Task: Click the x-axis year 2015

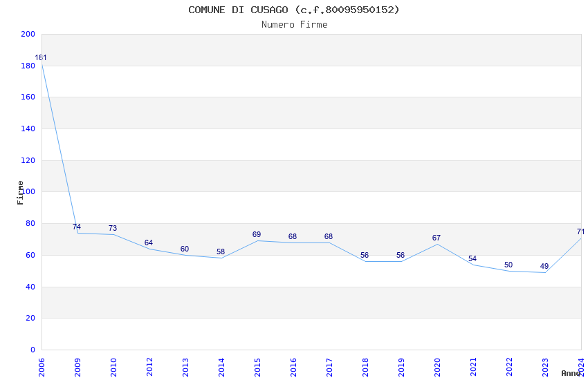Action: click(x=257, y=368)
